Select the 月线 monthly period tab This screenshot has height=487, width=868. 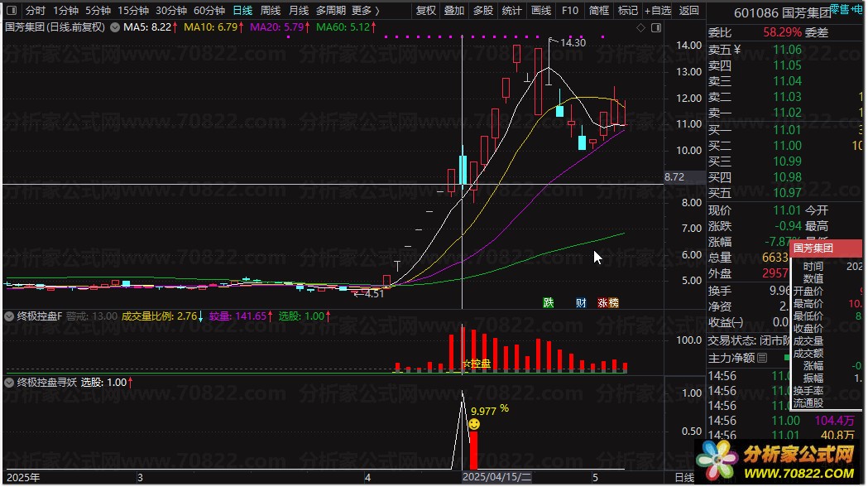(299, 11)
